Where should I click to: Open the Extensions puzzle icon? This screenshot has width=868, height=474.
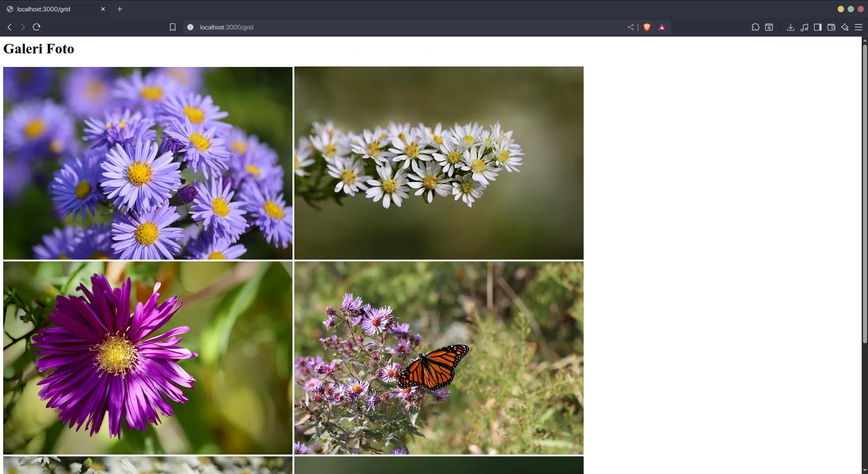tap(755, 27)
